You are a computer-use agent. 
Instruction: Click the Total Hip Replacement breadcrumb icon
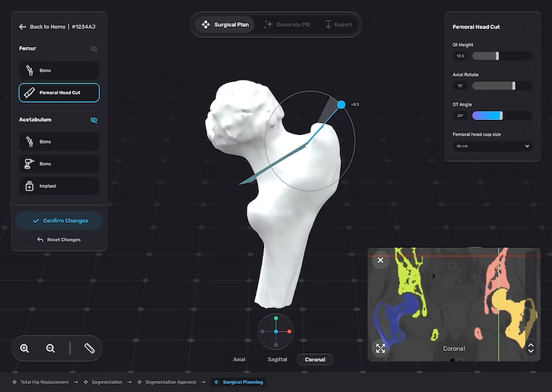click(x=14, y=382)
